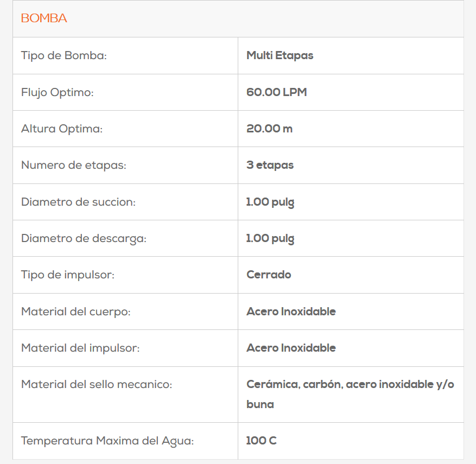Click the 'Diametro de succion:' label
The image size is (476, 464).
78,202
